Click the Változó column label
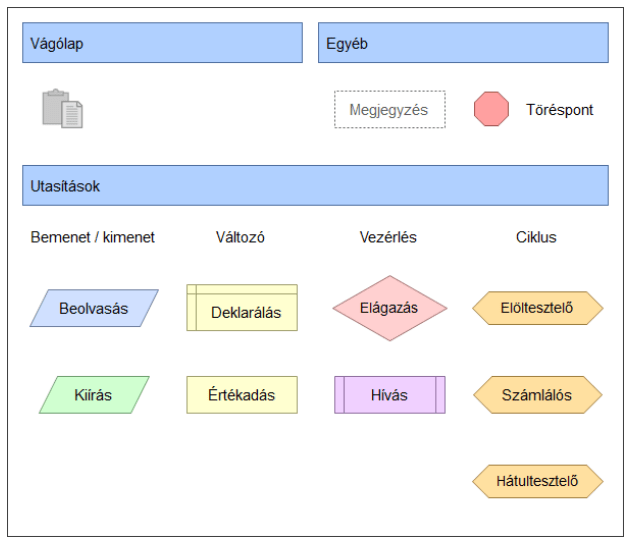Viewport: 630px width, 545px height. click(x=240, y=237)
